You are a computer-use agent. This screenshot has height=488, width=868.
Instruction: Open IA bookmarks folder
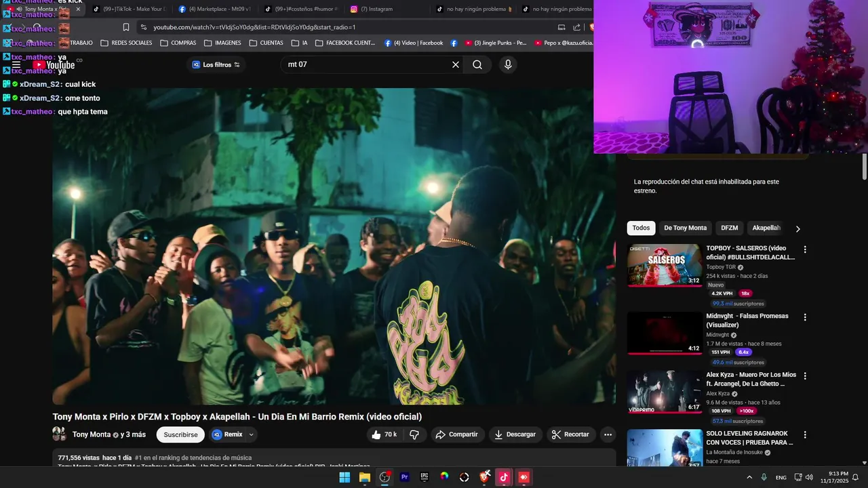pyautogui.click(x=300, y=43)
